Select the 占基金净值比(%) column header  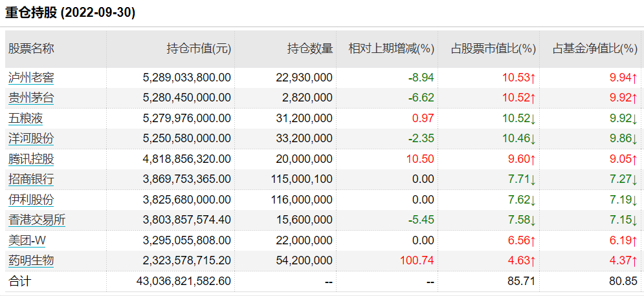(595, 48)
